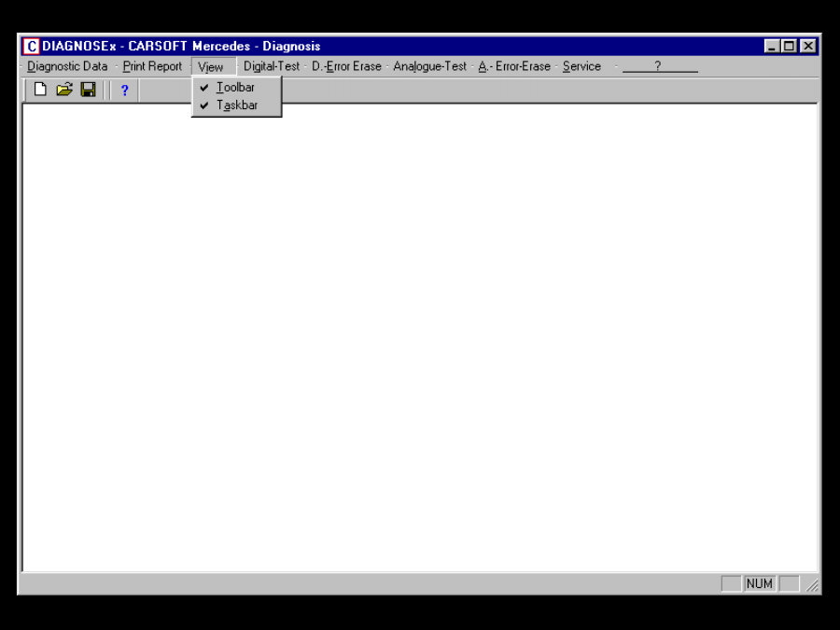This screenshot has width=840, height=630.
Task: Click the maximize button on the DIAGNOSEx window
Action: pos(790,46)
